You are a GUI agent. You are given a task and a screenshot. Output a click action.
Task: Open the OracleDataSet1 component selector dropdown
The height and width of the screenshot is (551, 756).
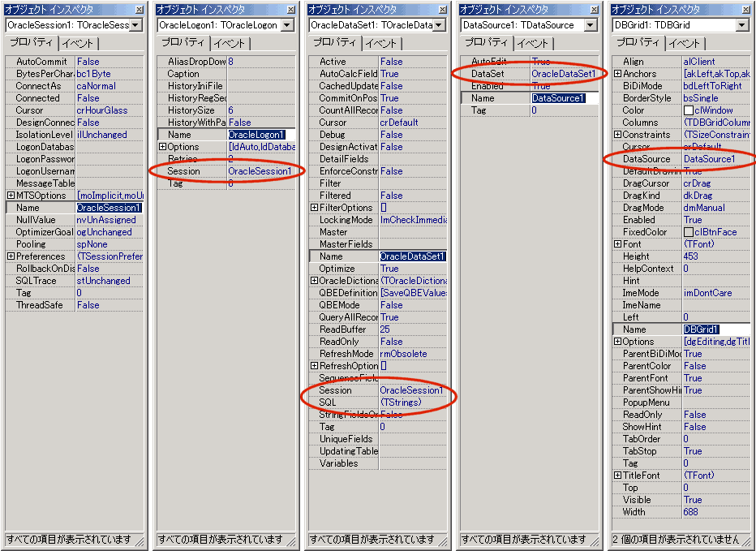(x=439, y=25)
